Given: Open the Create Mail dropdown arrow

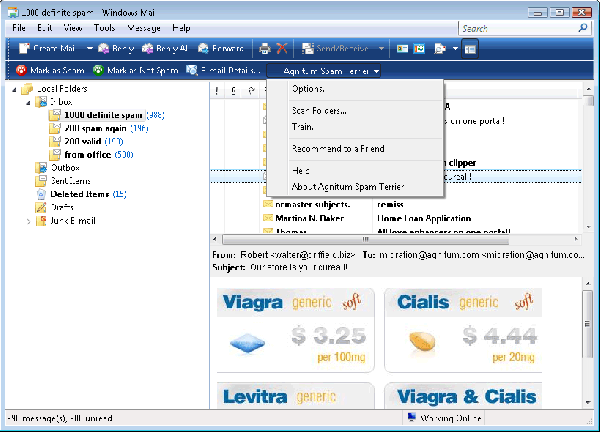Looking at the screenshot, I should pyautogui.click(x=89, y=49).
